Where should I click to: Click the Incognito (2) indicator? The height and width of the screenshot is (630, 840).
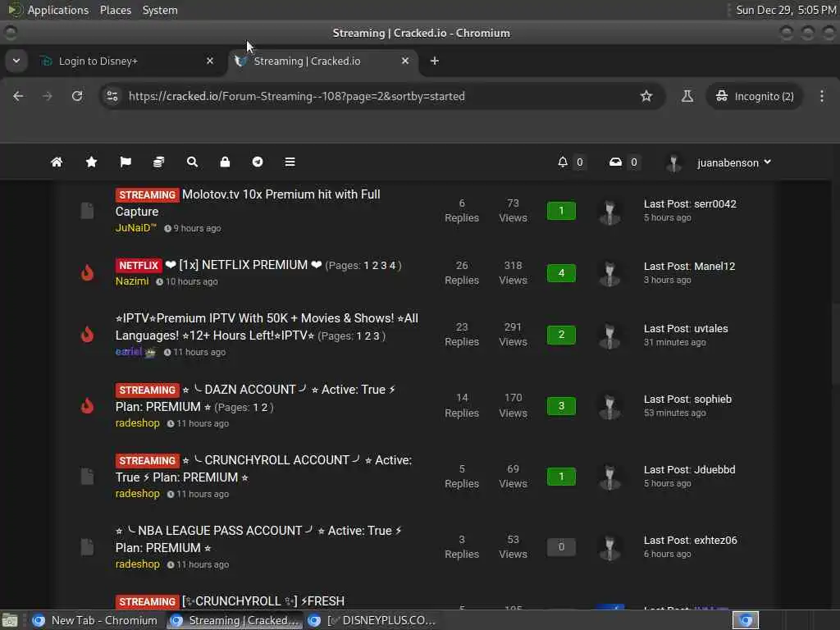pyautogui.click(x=755, y=97)
